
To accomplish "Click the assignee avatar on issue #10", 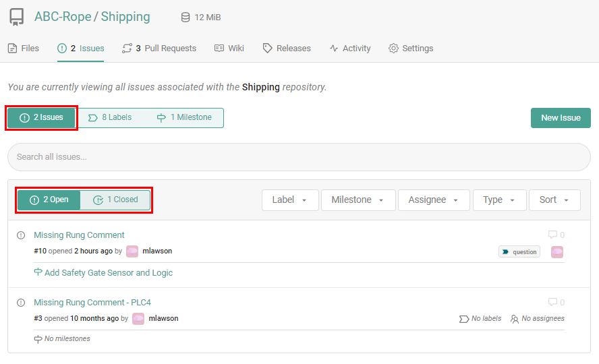I will (557, 252).
